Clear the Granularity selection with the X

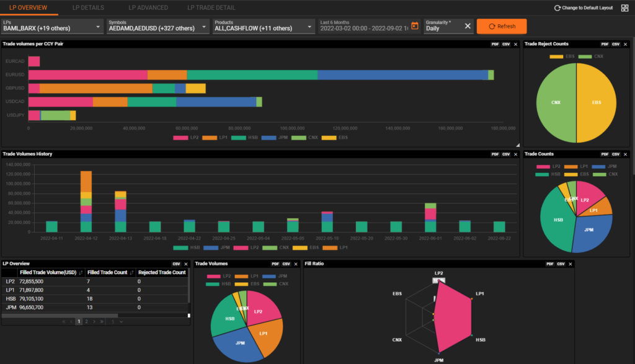pyautogui.click(x=468, y=26)
